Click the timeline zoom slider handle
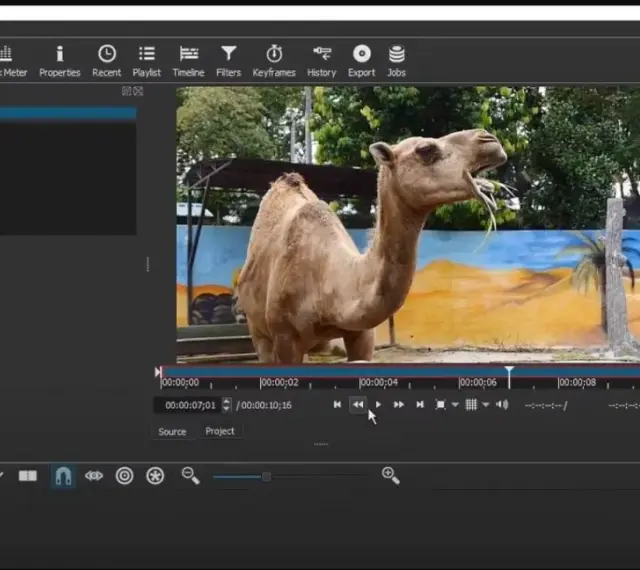The width and height of the screenshot is (640, 570). tap(267, 476)
